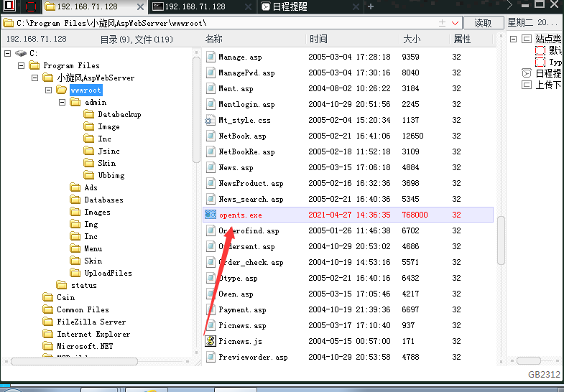Select the Ubbimg folder
Image resolution: width=564 pixels, height=392 pixels.
111,176
